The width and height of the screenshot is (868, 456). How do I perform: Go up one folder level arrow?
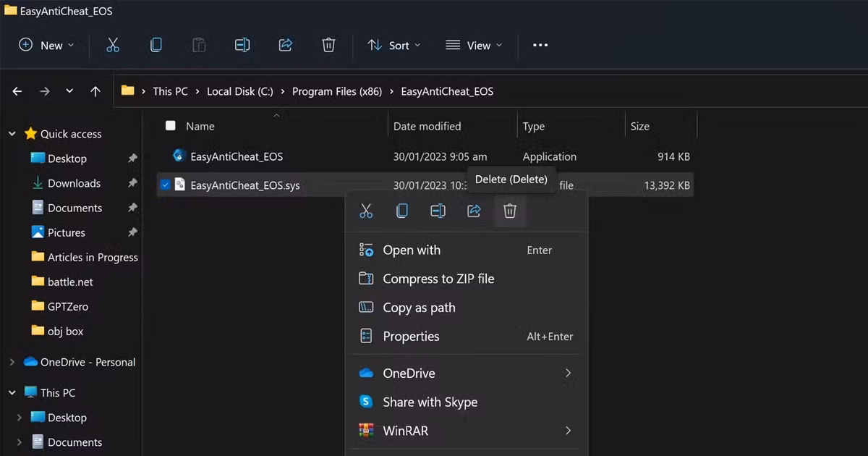pos(95,91)
